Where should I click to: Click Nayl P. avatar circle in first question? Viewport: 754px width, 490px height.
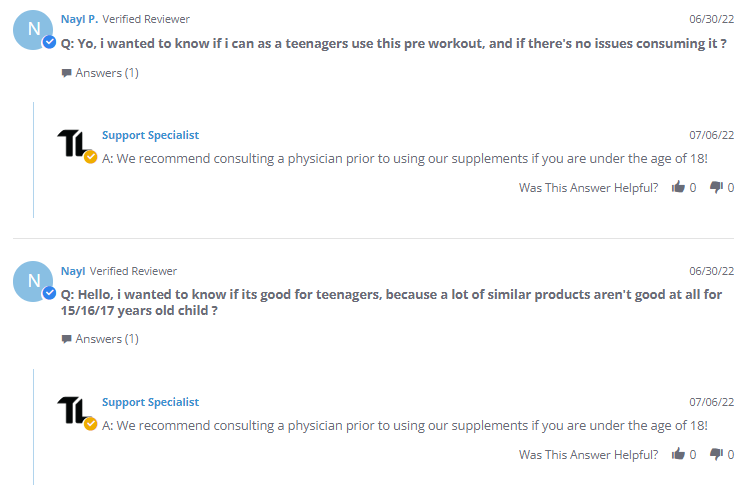click(32, 30)
